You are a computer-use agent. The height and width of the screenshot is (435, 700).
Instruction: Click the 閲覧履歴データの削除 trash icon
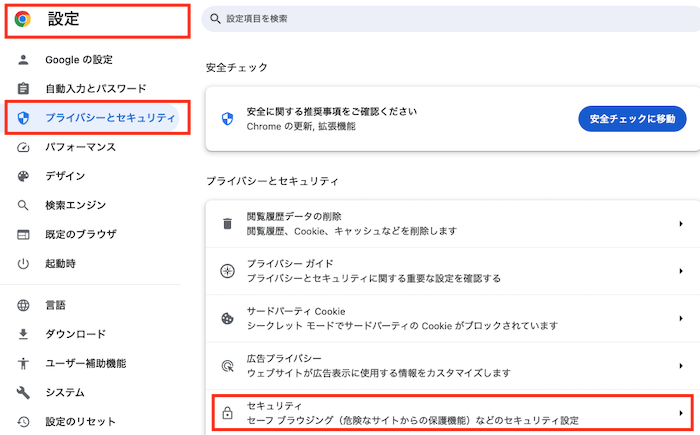click(227, 223)
